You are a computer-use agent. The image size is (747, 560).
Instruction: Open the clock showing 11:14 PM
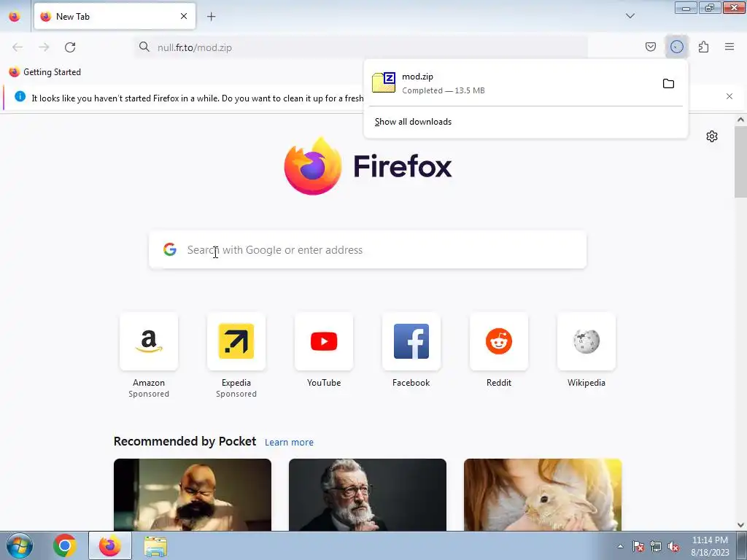pos(710,546)
